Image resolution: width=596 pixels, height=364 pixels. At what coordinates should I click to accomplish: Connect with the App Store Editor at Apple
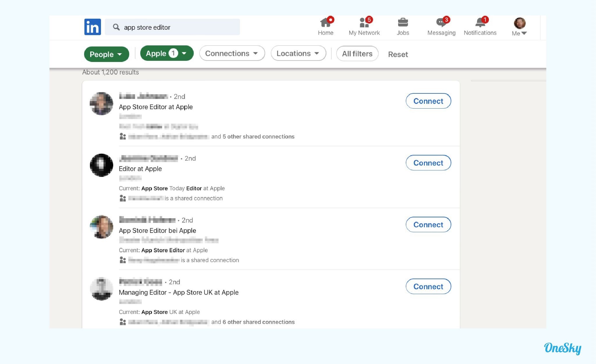click(x=428, y=101)
